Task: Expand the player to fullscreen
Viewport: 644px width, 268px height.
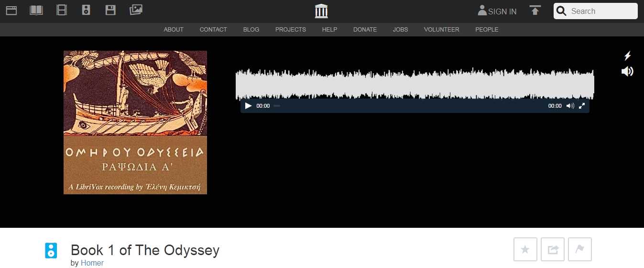Action: (582, 106)
